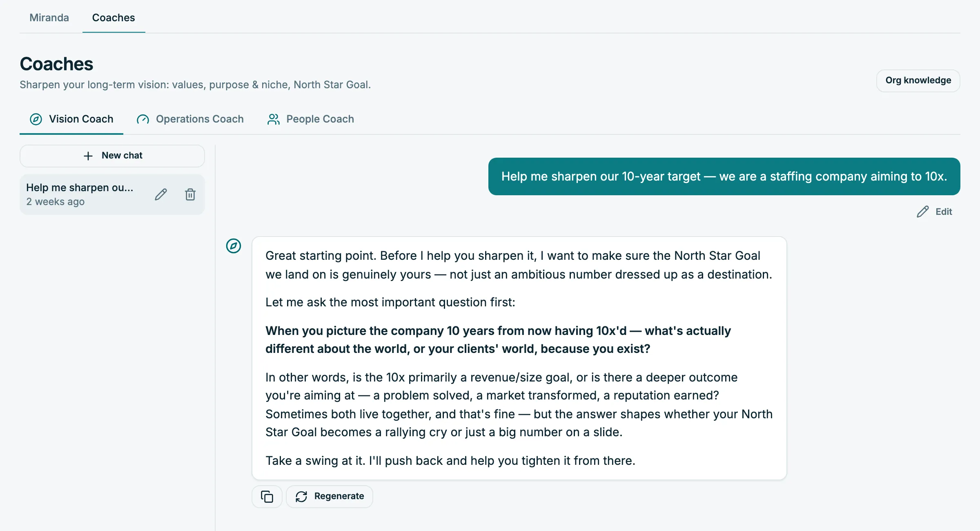This screenshot has width=980, height=531.
Task: Start a New chat
Action: click(112, 156)
